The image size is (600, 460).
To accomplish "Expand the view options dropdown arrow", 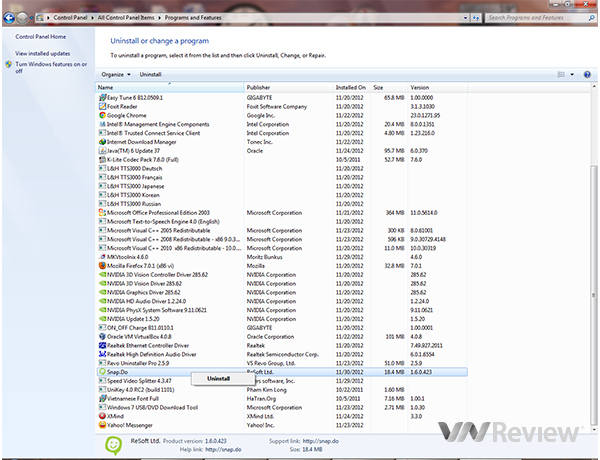I will [572, 75].
